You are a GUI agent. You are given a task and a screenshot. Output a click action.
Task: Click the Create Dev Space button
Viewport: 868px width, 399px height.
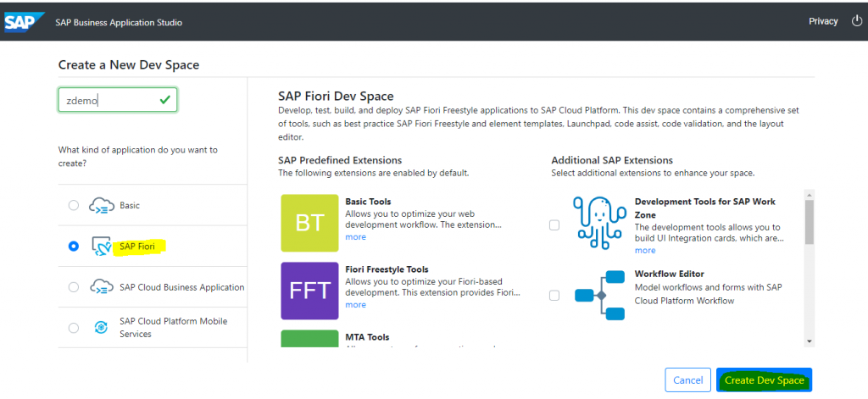click(x=764, y=380)
